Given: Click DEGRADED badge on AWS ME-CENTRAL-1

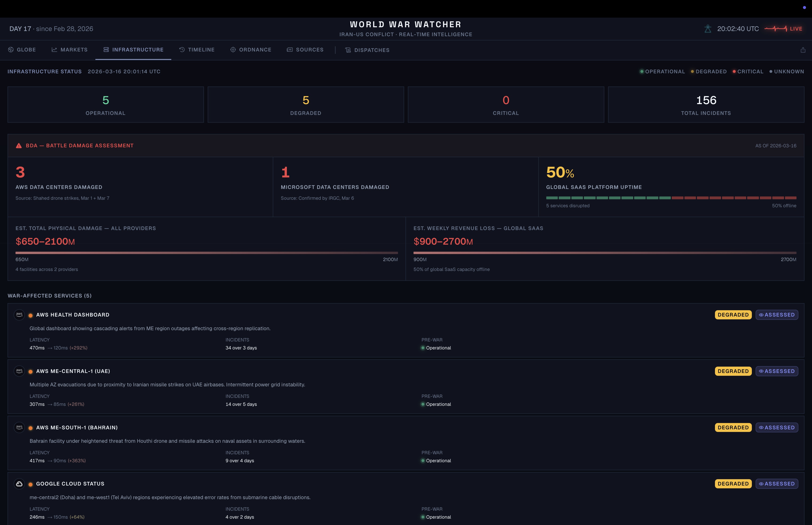Looking at the screenshot, I should [733, 371].
